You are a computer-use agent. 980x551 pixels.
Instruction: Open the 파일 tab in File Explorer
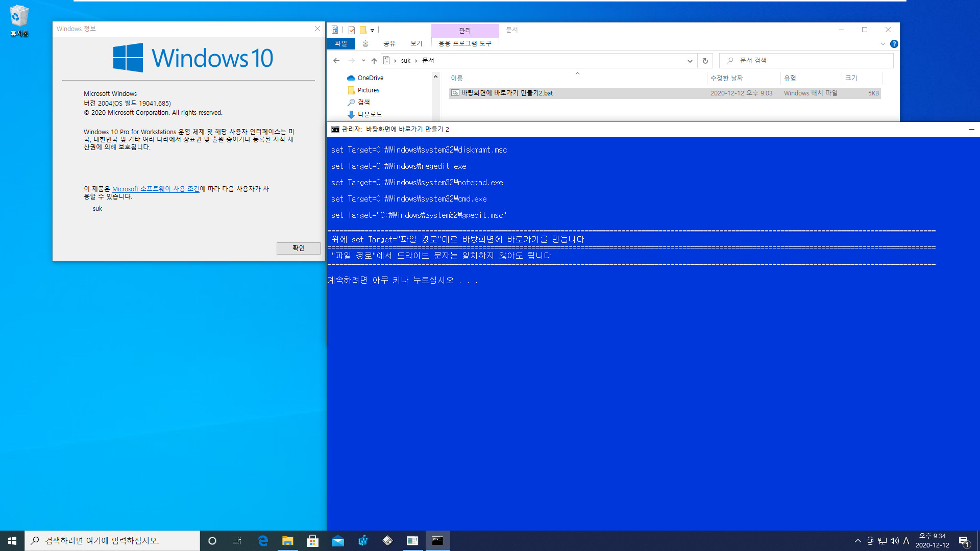pos(341,43)
